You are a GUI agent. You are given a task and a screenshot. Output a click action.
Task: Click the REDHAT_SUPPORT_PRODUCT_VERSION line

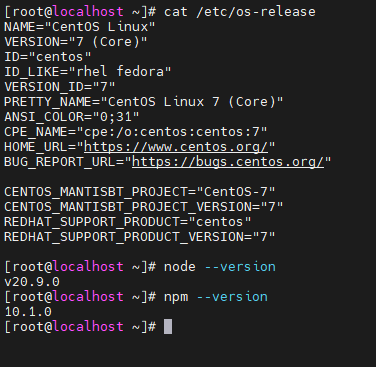click(x=140, y=237)
